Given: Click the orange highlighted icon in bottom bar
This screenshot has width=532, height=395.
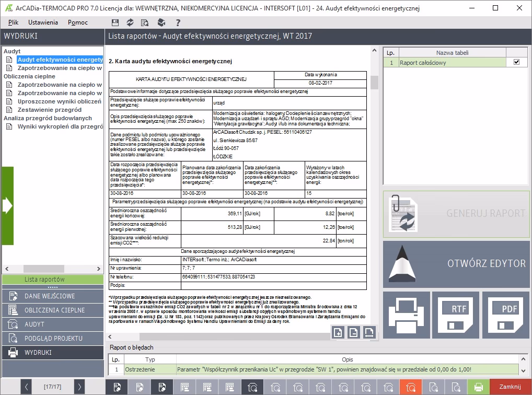Looking at the screenshot, I should 412,387.
